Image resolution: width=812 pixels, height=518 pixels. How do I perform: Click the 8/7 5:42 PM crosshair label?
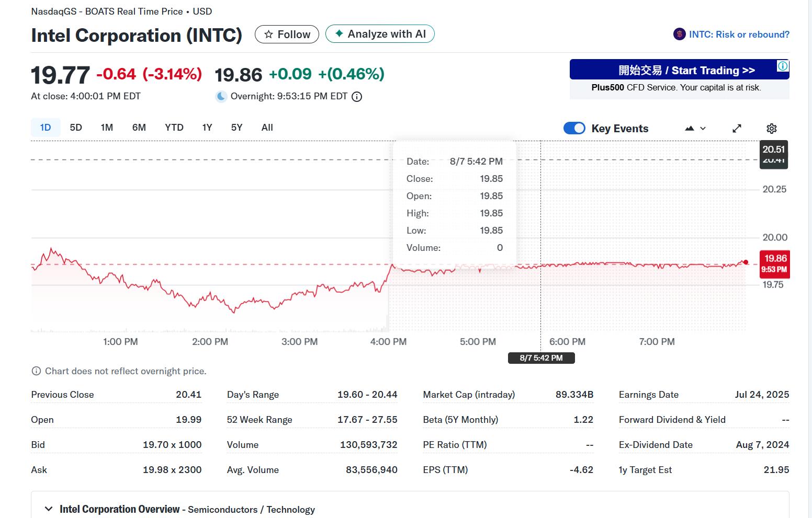click(x=542, y=358)
